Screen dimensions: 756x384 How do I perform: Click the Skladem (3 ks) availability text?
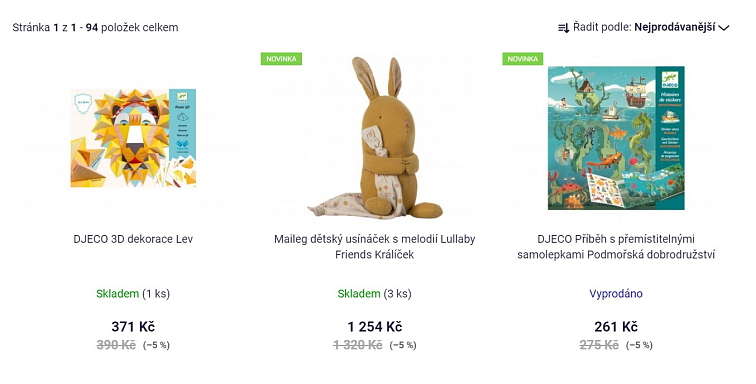pyautogui.click(x=375, y=294)
